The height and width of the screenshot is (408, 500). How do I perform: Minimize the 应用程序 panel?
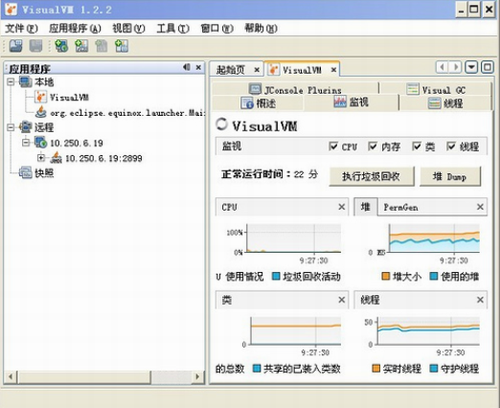(x=187, y=67)
